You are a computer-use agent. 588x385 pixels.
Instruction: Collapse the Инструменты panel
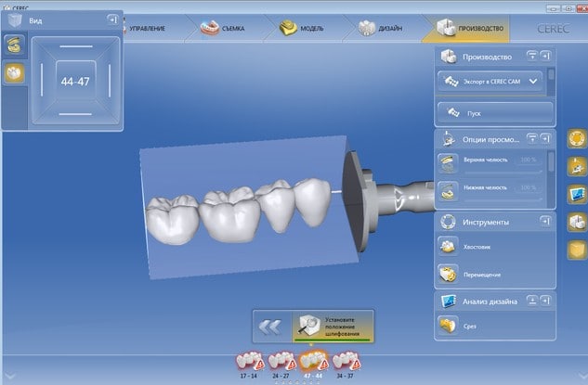coord(532,223)
